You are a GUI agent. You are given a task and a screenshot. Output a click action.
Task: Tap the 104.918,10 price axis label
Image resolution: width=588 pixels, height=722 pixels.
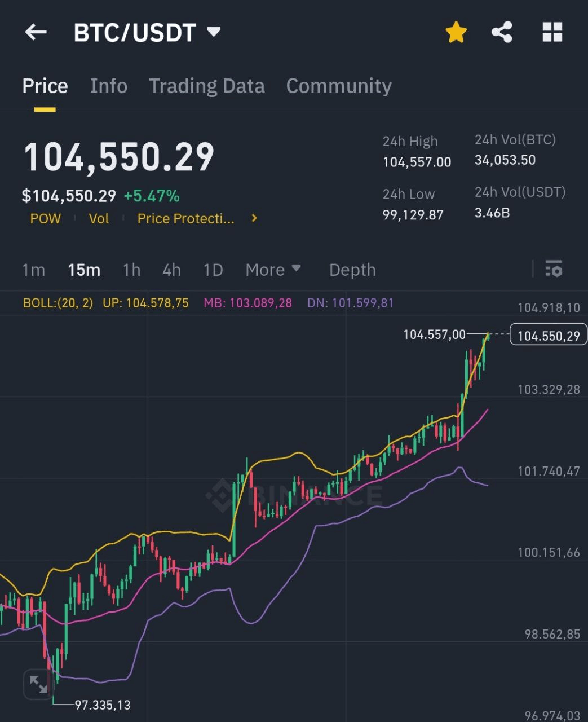[549, 307]
